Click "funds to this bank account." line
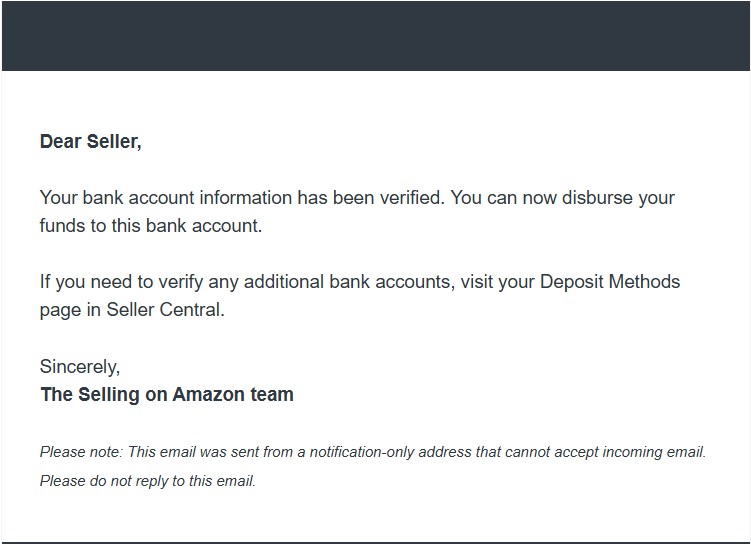The width and height of the screenshot is (751, 544). coord(151,226)
